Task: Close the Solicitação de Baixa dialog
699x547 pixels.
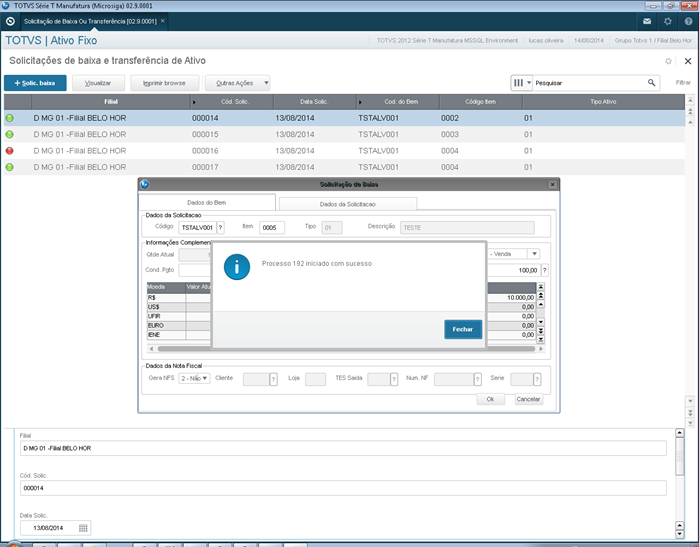Action: (x=552, y=184)
